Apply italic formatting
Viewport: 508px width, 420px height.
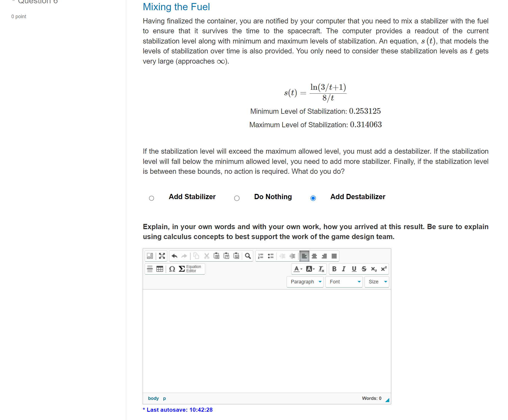(x=343, y=269)
